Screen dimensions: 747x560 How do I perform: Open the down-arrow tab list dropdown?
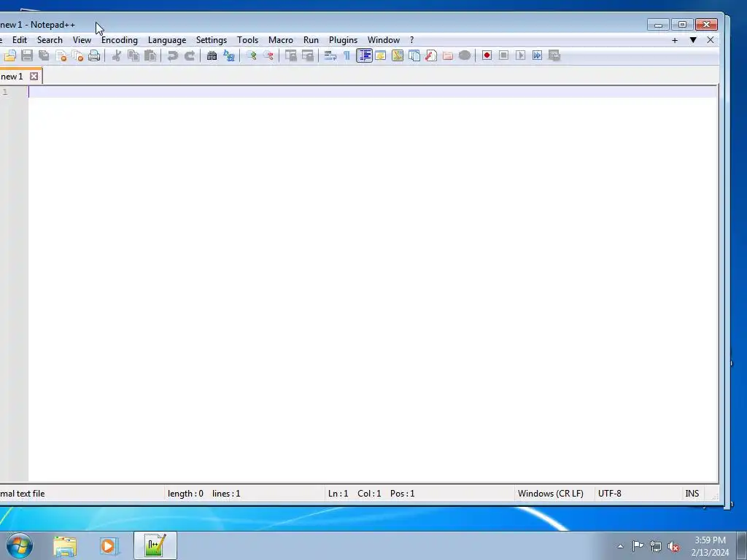click(x=693, y=40)
